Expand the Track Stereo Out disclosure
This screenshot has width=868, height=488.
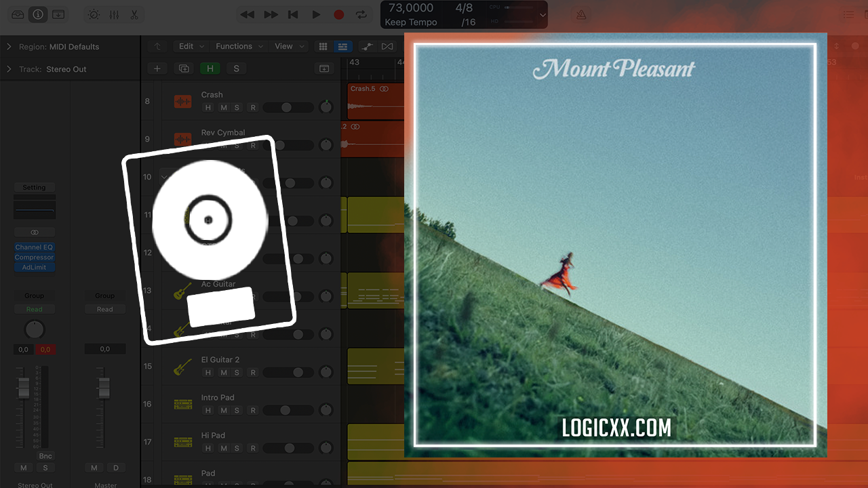pyautogui.click(x=9, y=69)
